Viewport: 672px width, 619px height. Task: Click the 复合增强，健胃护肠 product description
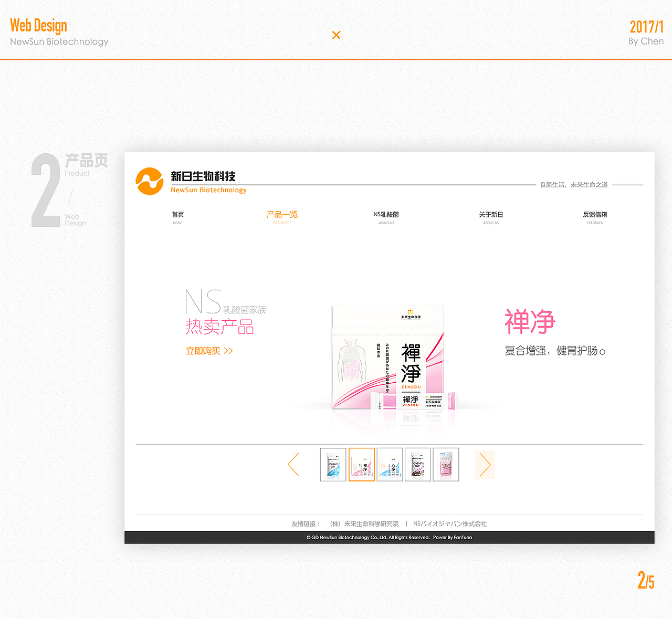tap(555, 351)
